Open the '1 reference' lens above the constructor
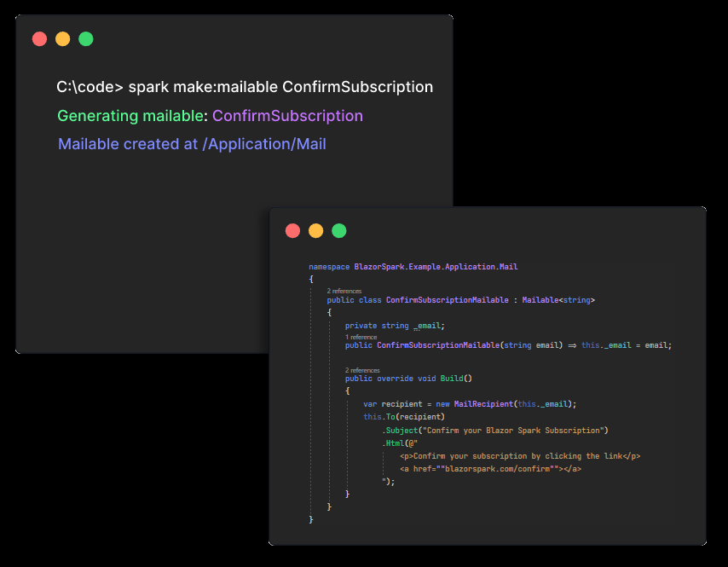 tap(361, 337)
